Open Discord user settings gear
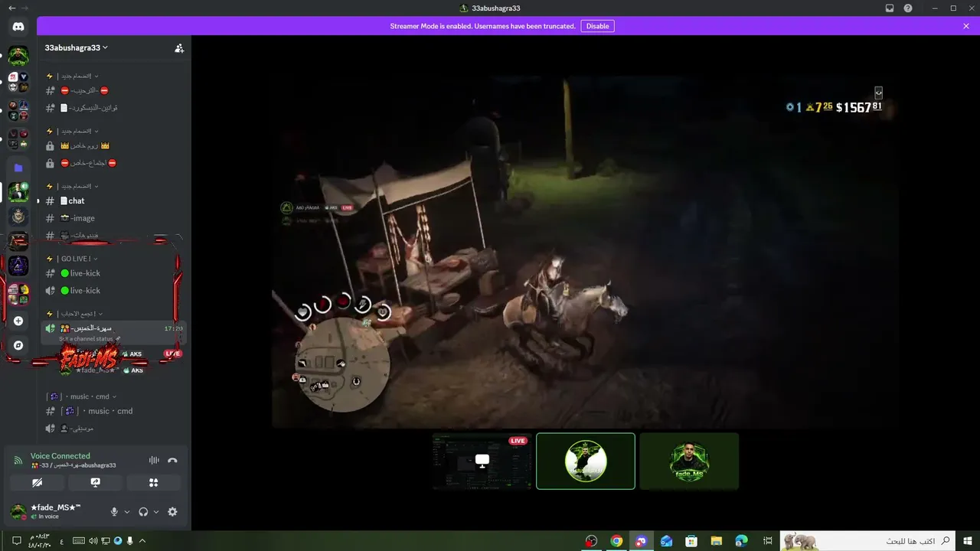Screen dimensions: 980x551 [172, 512]
